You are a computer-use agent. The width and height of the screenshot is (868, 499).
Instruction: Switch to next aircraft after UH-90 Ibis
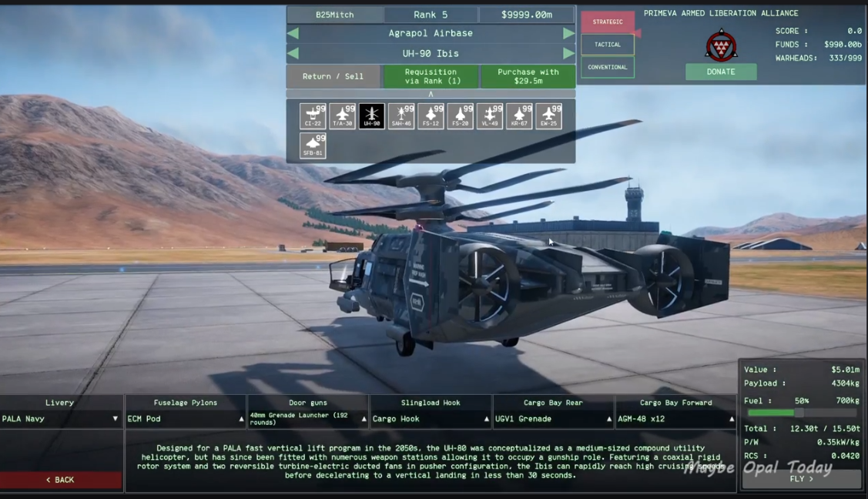tap(568, 53)
